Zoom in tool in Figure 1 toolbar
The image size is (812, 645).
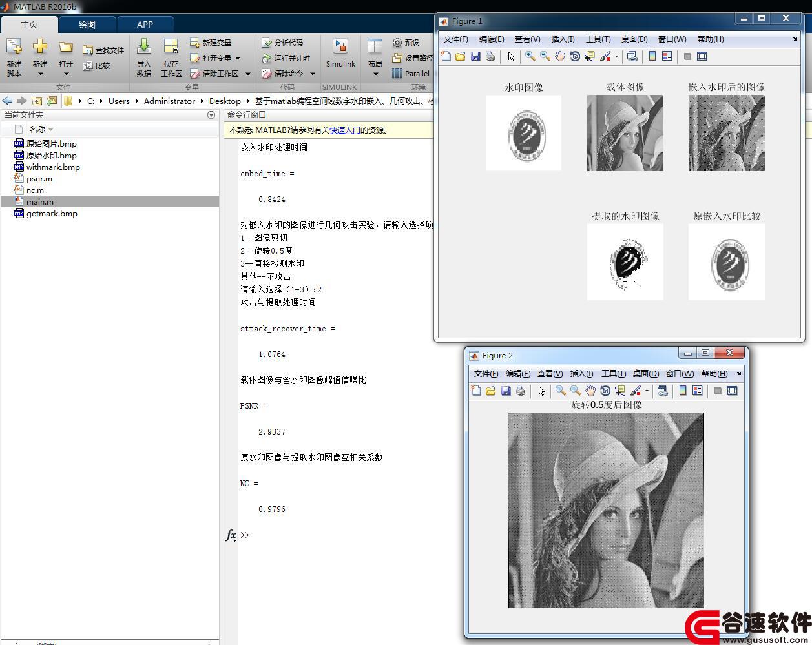[530, 57]
